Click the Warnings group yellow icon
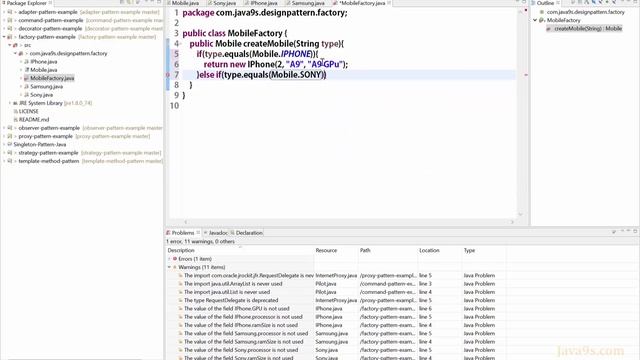This screenshot has width=640, height=360. tap(175, 267)
